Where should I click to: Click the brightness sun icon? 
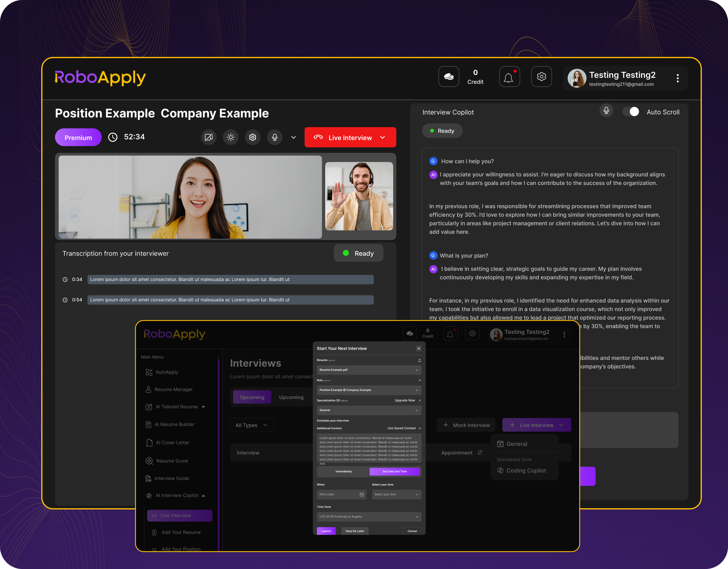pyautogui.click(x=231, y=137)
